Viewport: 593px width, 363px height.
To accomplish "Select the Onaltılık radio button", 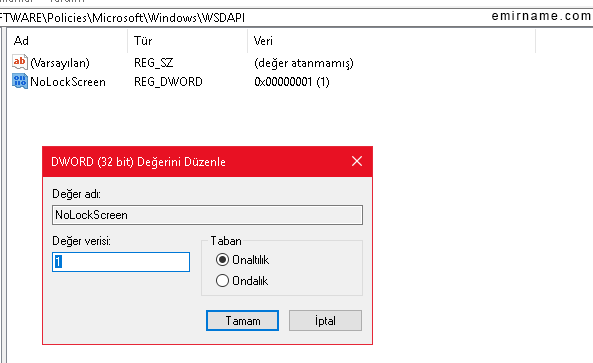I will point(222,260).
